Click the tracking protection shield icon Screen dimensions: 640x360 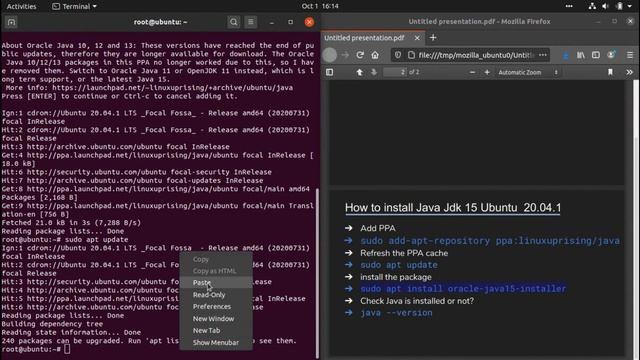click(x=398, y=55)
